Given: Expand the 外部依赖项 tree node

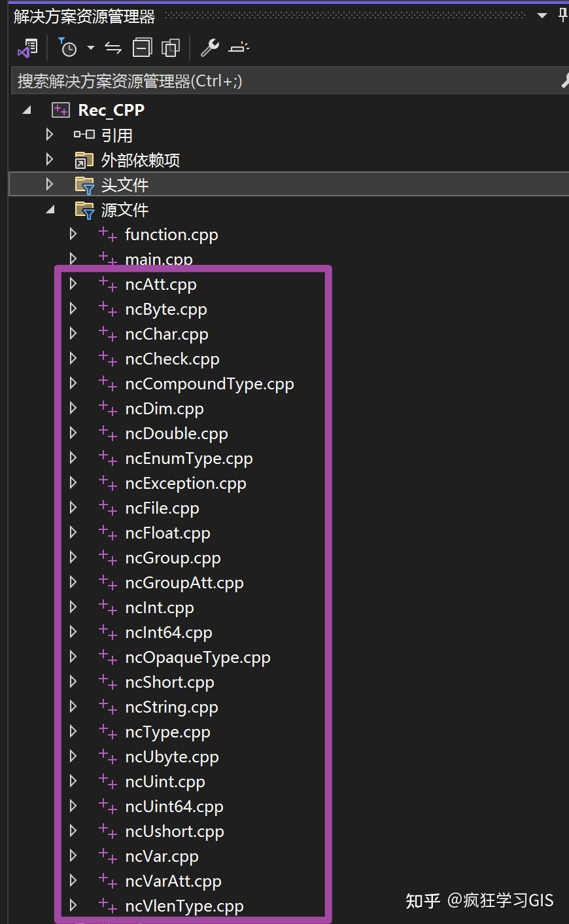Looking at the screenshot, I should pos(48,158).
